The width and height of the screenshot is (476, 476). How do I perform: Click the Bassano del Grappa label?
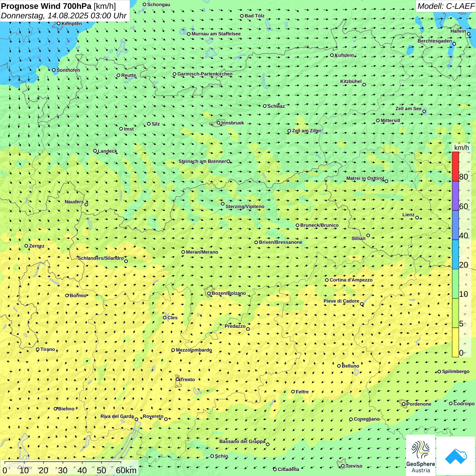point(242,441)
